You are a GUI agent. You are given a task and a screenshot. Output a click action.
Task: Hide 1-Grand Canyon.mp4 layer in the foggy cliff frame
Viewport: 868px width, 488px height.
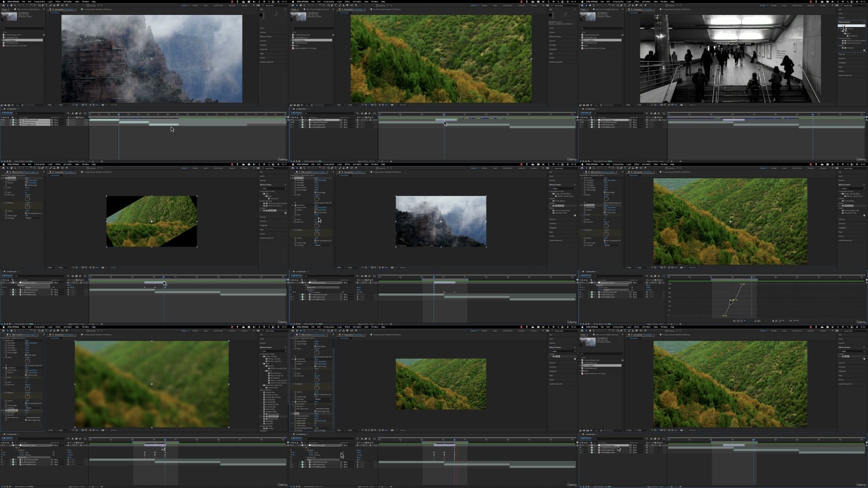pos(2,120)
